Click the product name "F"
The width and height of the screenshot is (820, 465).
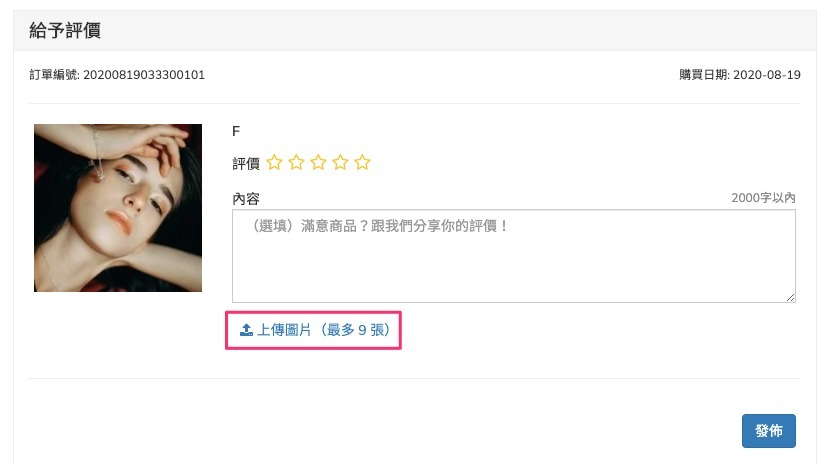click(236, 131)
